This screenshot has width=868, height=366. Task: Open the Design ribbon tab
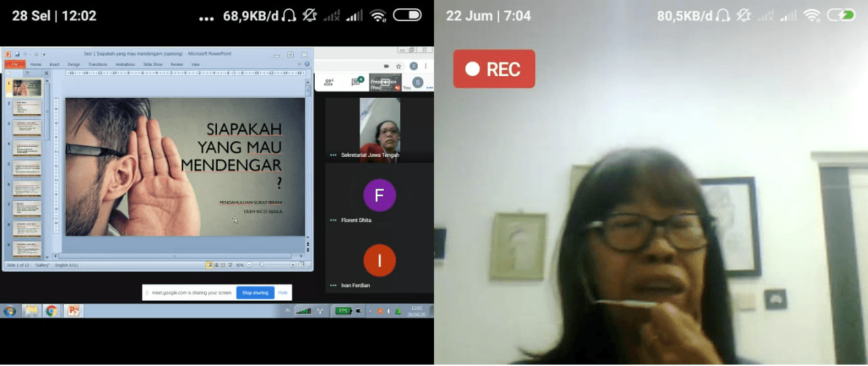73,65
